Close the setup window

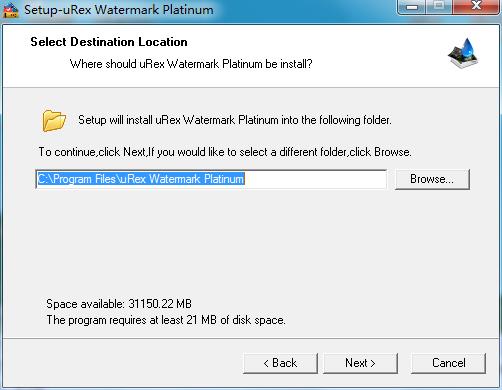[477, 7]
